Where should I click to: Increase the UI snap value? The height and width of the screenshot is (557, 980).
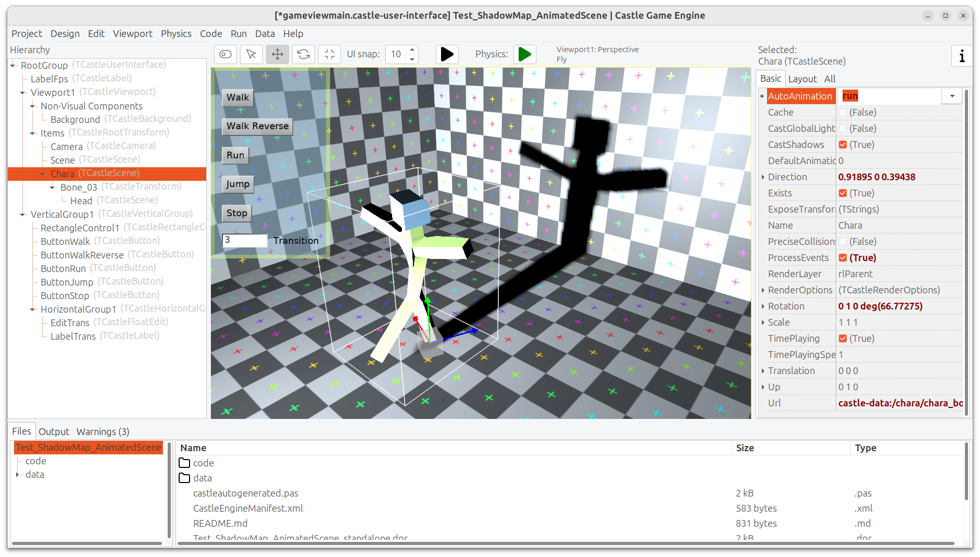[412, 50]
